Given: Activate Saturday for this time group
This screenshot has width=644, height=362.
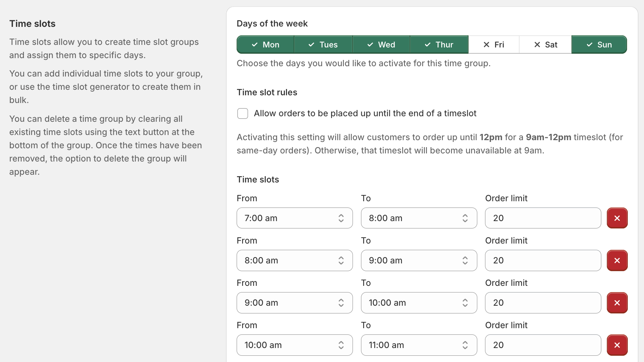Looking at the screenshot, I should (545, 44).
